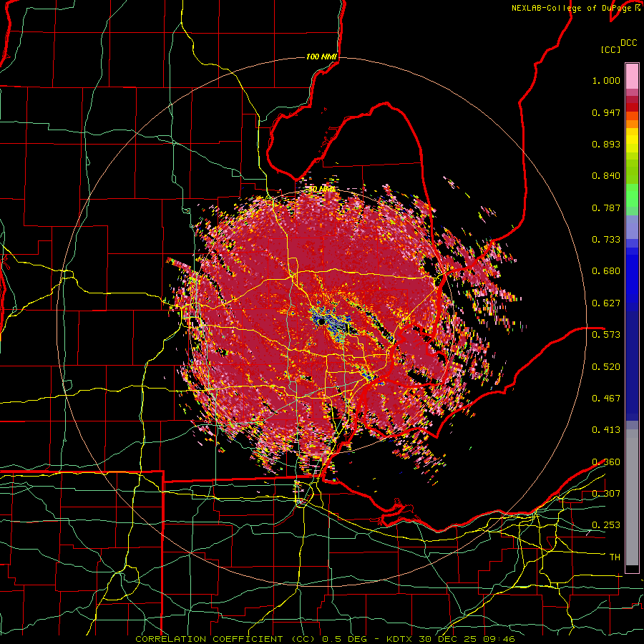Click the DCC product label above the legend
Viewport: 644px width, 644px height.
(628, 43)
